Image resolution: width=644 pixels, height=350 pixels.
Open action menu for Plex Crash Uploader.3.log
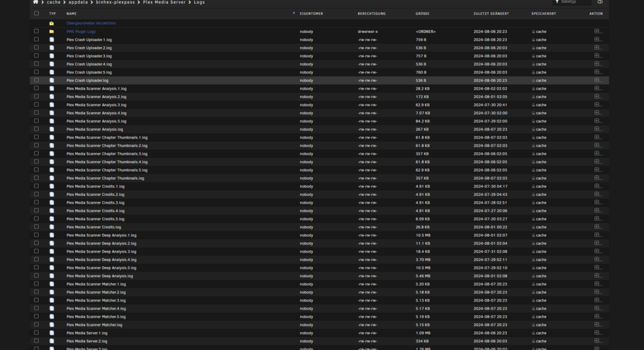(598, 56)
